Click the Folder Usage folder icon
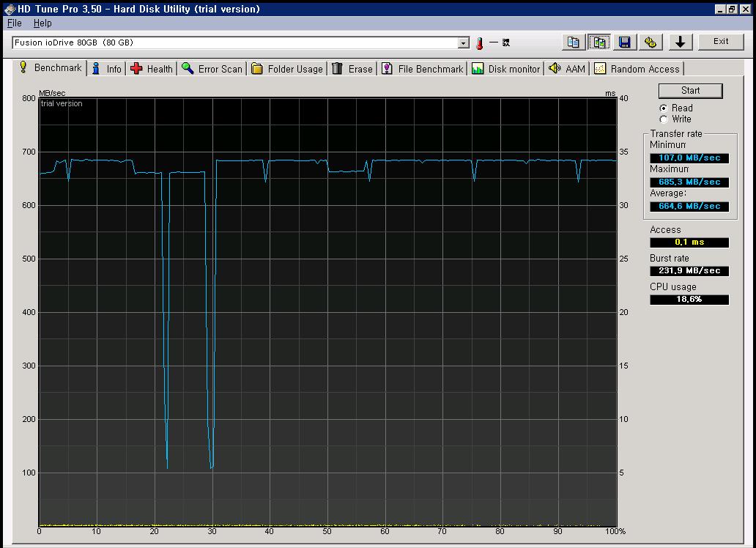Viewport: 756px width, 548px height. (257, 69)
